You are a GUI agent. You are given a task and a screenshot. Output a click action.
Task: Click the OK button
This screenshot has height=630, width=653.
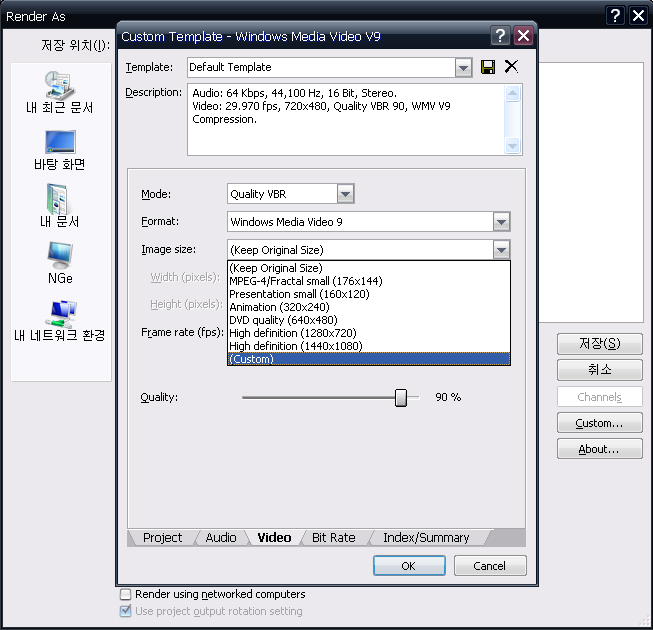409,566
